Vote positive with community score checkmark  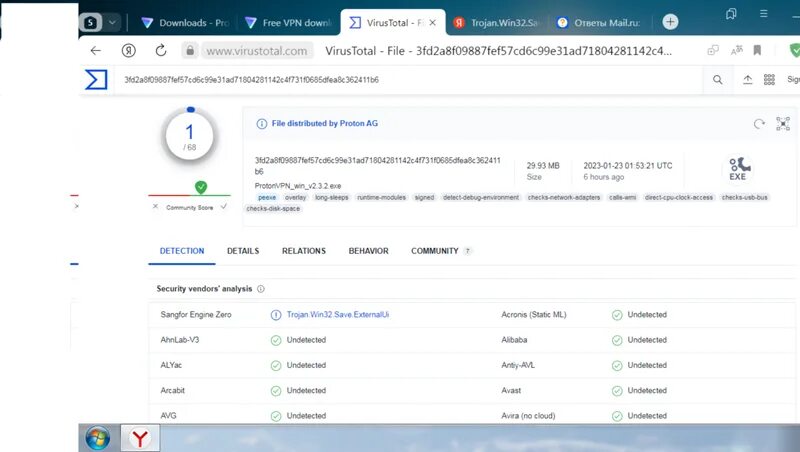(x=223, y=207)
